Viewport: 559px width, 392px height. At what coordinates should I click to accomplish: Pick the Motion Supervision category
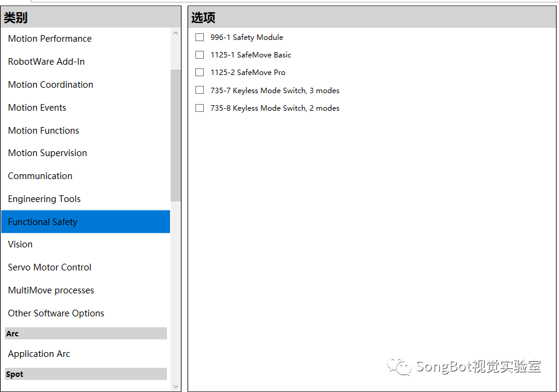point(85,153)
